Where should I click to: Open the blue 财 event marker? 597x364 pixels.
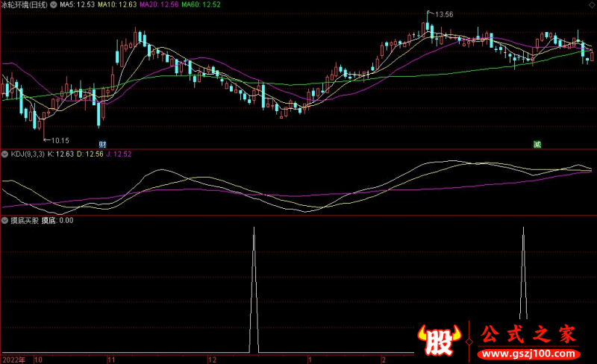[x=102, y=144]
